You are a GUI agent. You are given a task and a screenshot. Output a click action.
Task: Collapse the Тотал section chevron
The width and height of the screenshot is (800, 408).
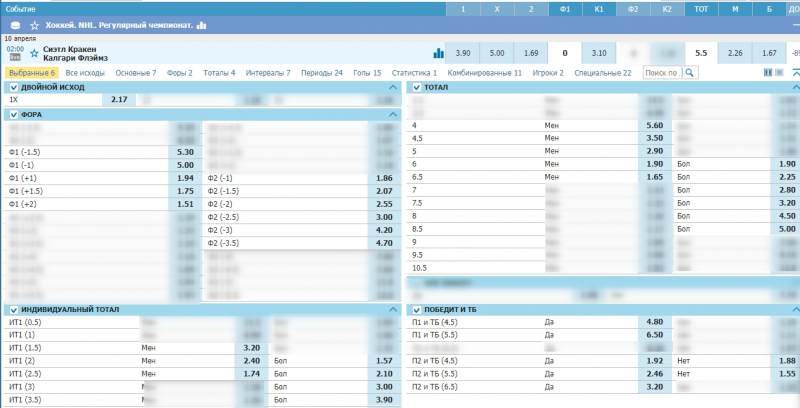pyautogui.click(x=793, y=88)
